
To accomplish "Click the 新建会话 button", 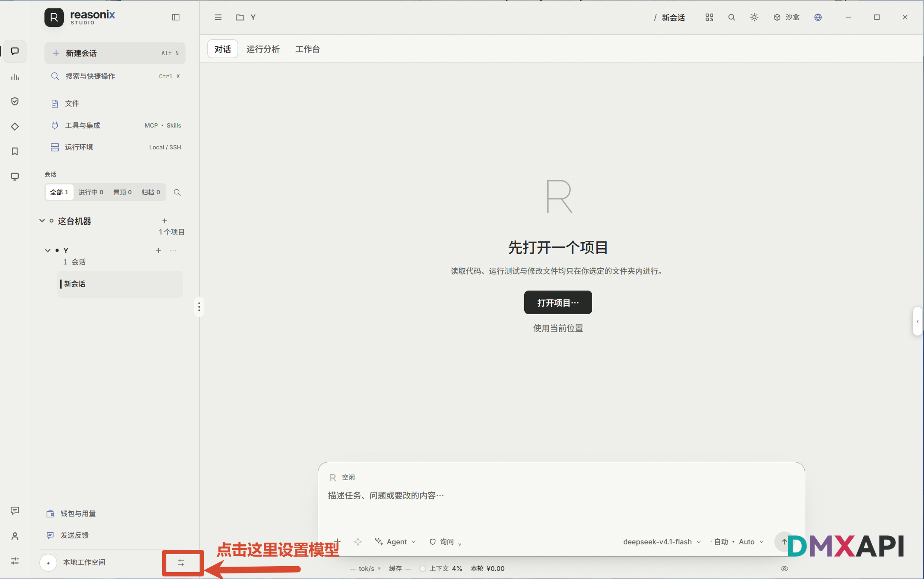I will pyautogui.click(x=115, y=53).
